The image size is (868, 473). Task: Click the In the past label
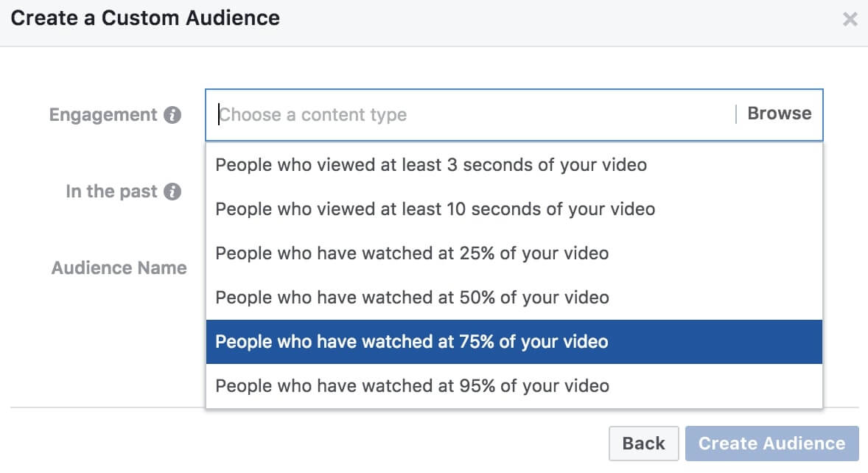pos(111,192)
